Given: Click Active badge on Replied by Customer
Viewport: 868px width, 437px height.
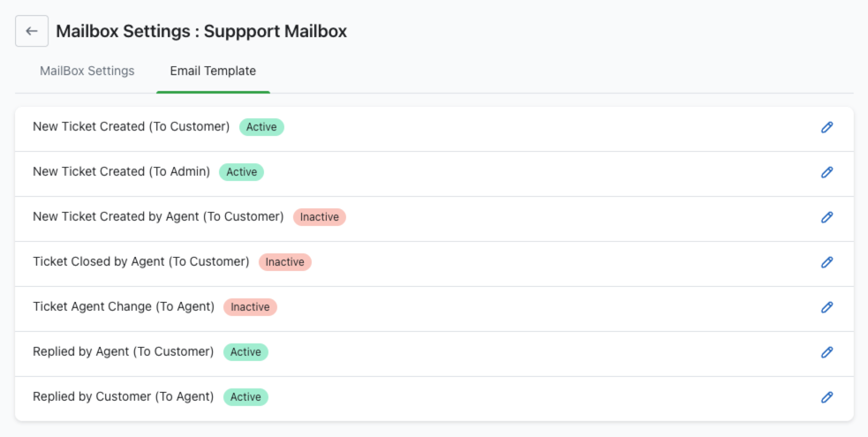Looking at the screenshot, I should pos(245,397).
